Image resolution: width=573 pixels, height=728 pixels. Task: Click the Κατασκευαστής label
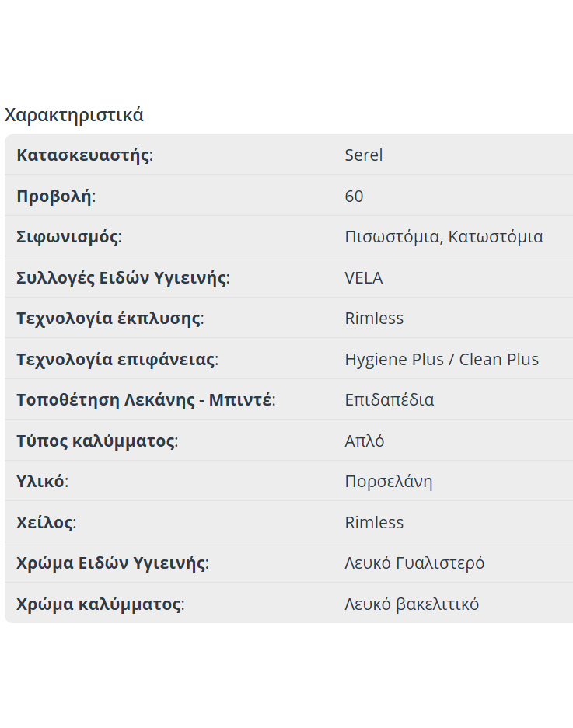pos(85,155)
